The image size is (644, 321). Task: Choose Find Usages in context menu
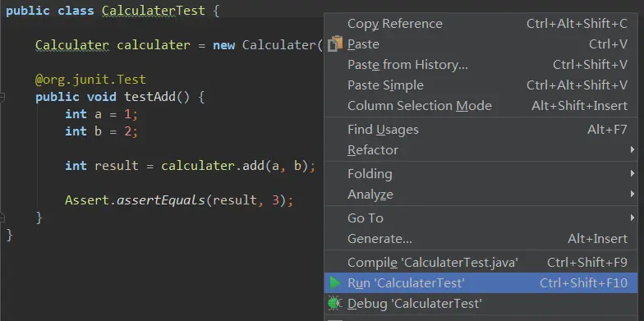(x=481, y=130)
